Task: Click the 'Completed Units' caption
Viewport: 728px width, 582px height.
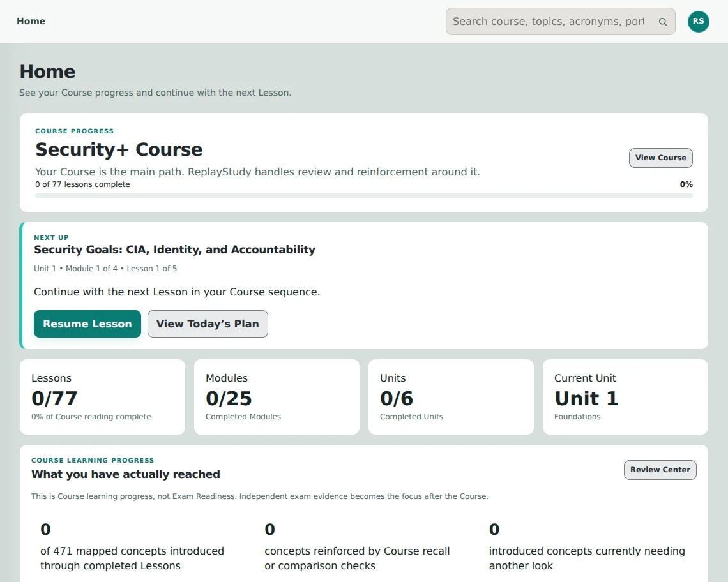Action: (x=411, y=417)
